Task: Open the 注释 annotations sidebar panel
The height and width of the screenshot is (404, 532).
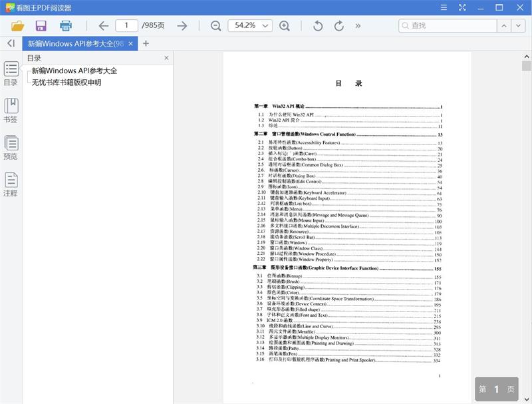Action: (11, 184)
